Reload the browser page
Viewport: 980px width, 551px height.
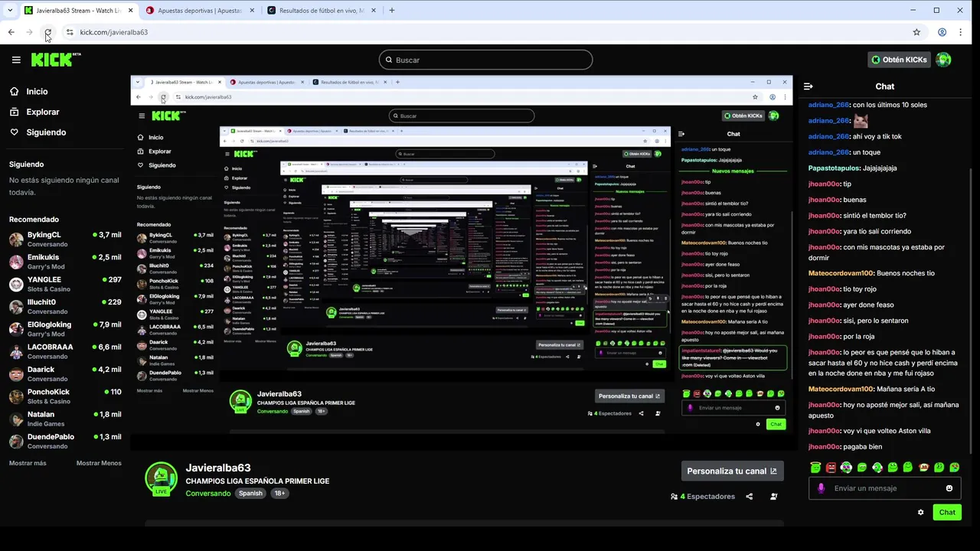tap(47, 32)
